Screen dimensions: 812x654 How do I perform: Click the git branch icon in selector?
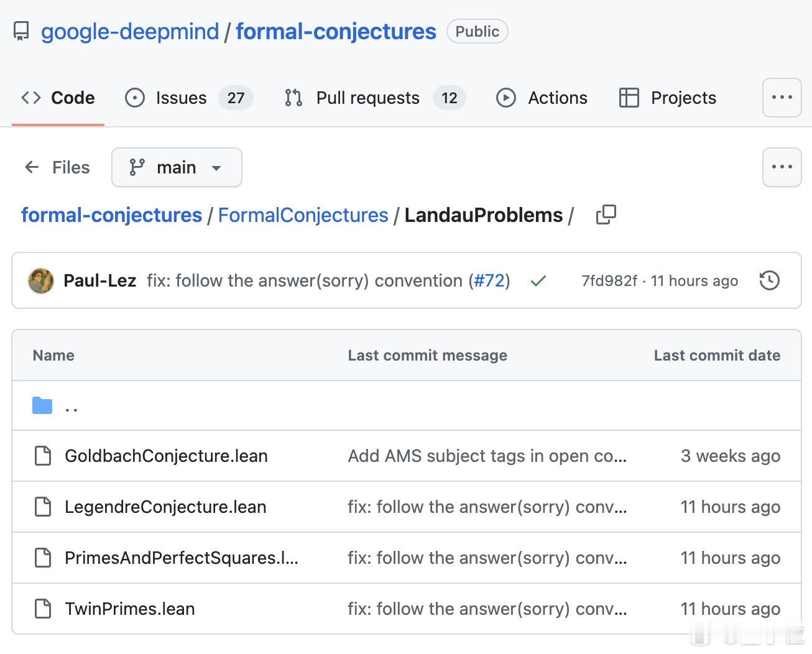(137, 167)
